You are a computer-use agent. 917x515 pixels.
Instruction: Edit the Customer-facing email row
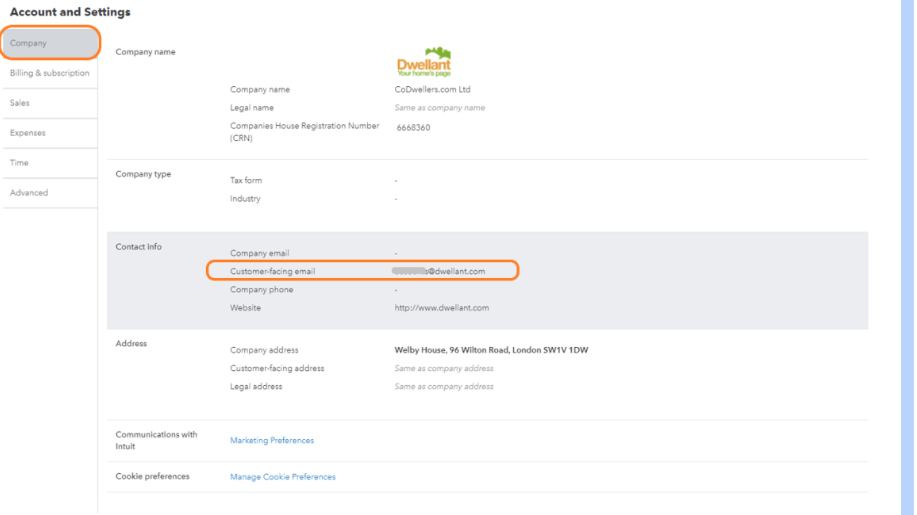[x=363, y=271]
